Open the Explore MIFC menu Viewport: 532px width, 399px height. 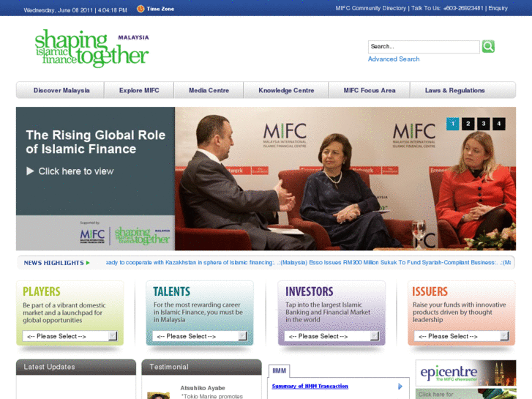pyautogui.click(x=139, y=90)
